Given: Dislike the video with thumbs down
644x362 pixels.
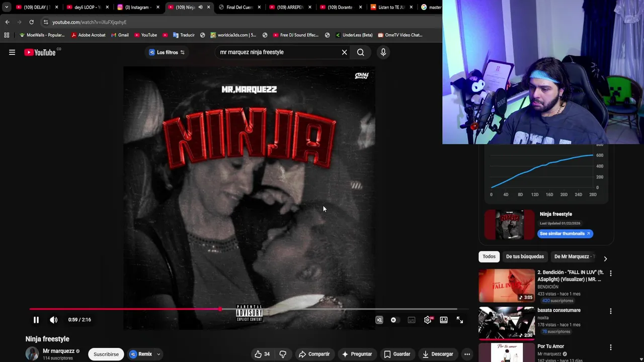Looking at the screenshot, I should [283, 354].
